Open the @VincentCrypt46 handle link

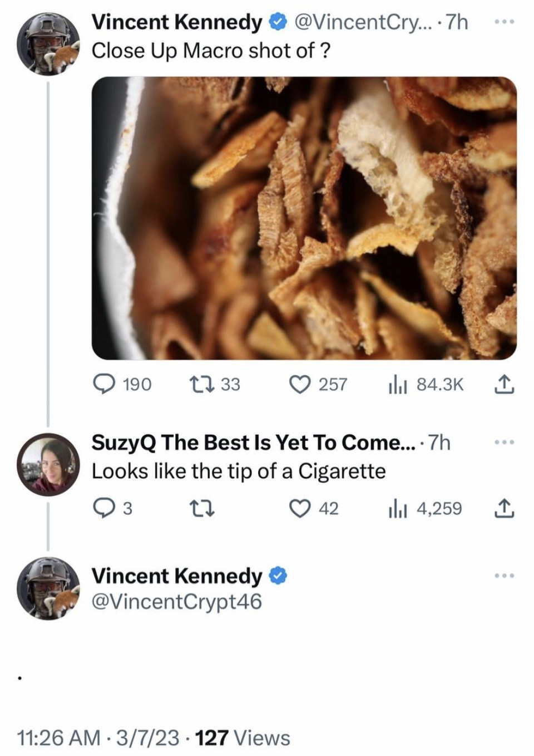point(176,602)
